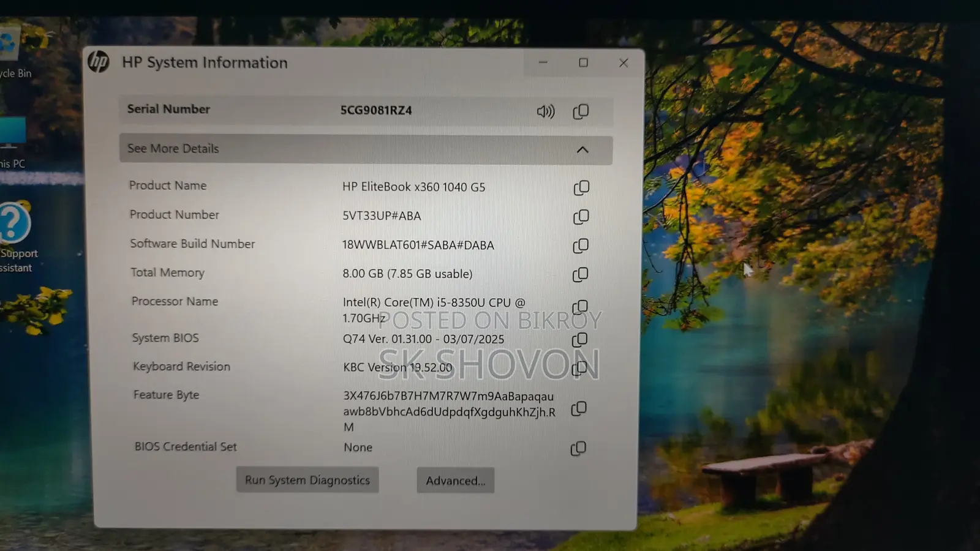The image size is (980, 551).
Task: Copy the Serial Number value
Action: pyautogui.click(x=581, y=111)
